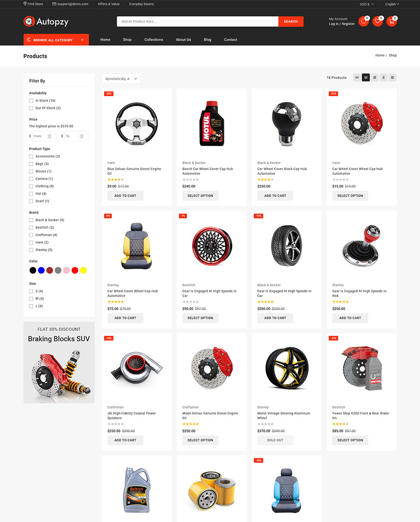This screenshot has width=420, height=522.
Task: Go to the Collections menu item
Action: tap(154, 40)
